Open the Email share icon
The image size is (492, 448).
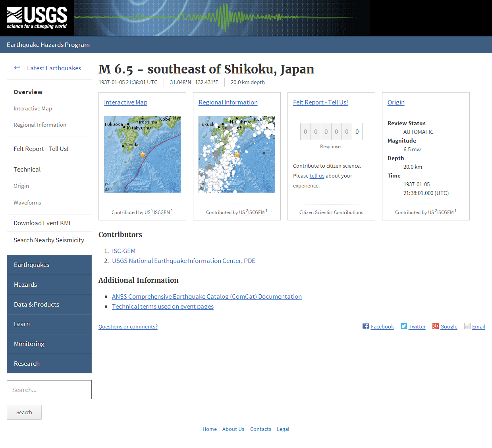coord(467,326)
